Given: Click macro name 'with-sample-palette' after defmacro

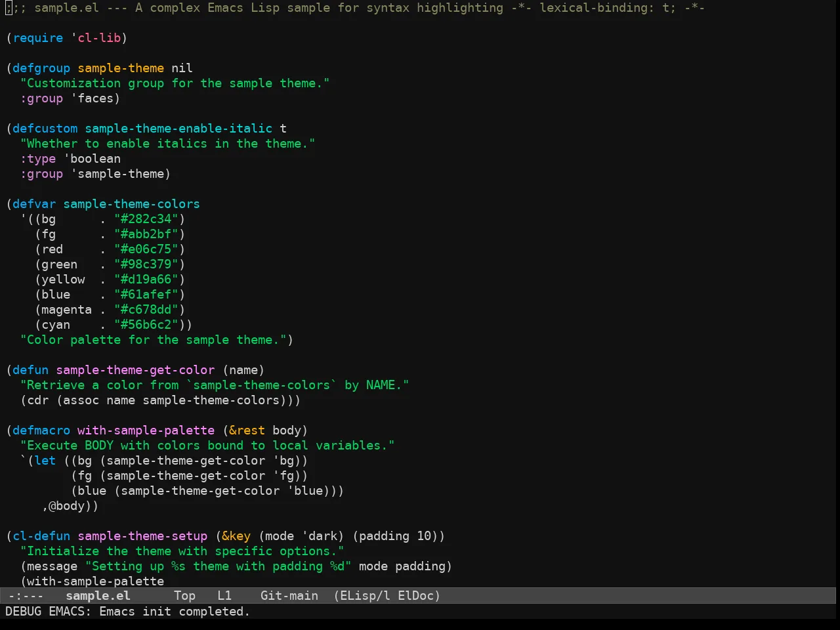Looking at the screenshot, I should (x=146, y=430).
